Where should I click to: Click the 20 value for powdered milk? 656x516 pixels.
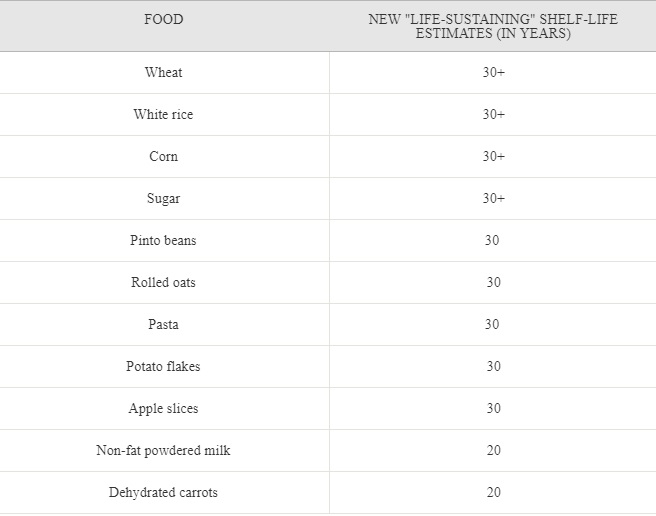(494, 450)
